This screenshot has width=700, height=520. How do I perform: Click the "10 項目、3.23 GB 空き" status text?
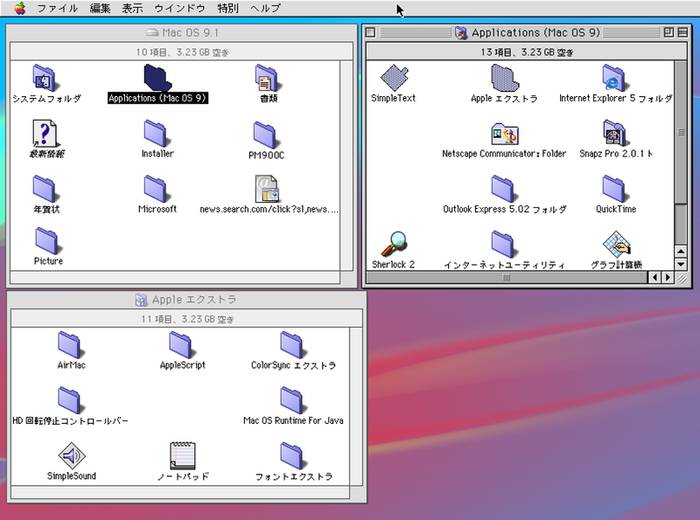coord(182,52)
